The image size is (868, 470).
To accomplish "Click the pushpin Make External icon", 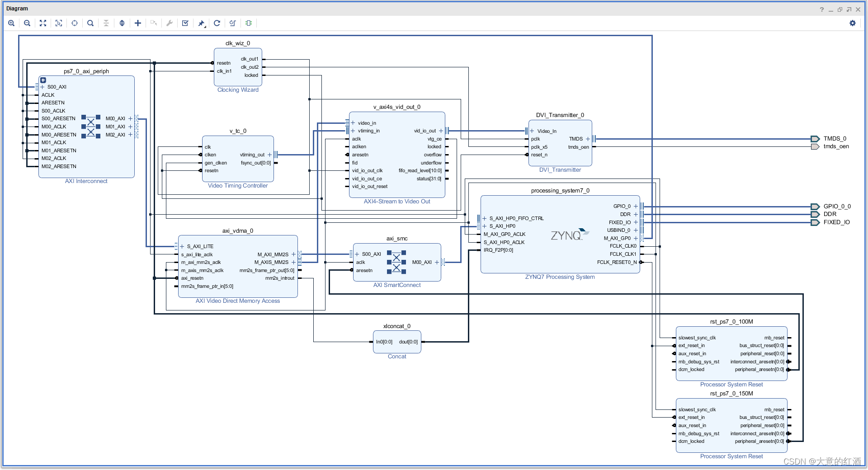I will 201,23.
